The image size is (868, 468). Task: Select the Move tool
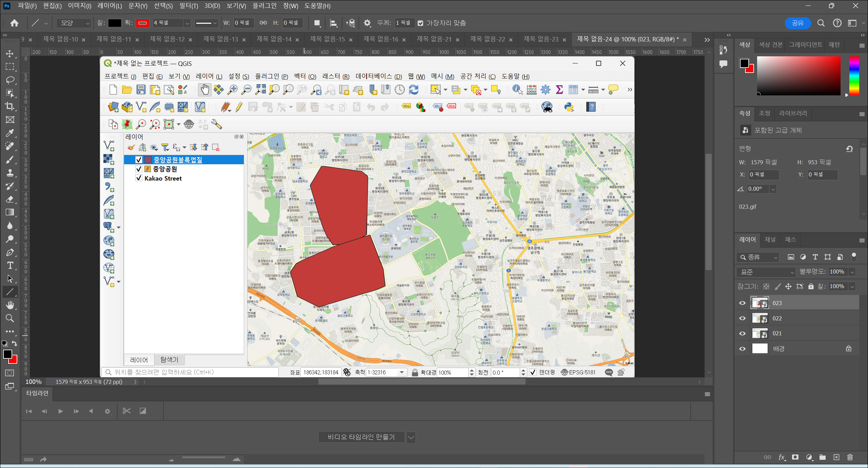coord(10,54)
